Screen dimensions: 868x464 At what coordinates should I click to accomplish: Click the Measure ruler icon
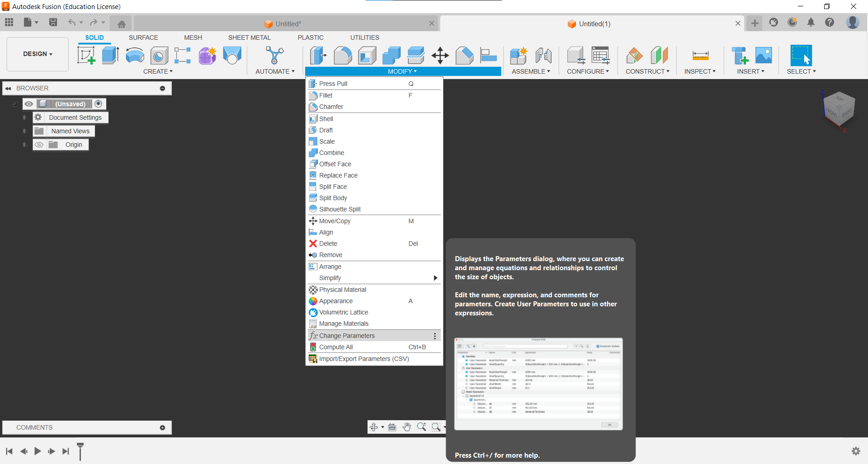tap(700, 56)
